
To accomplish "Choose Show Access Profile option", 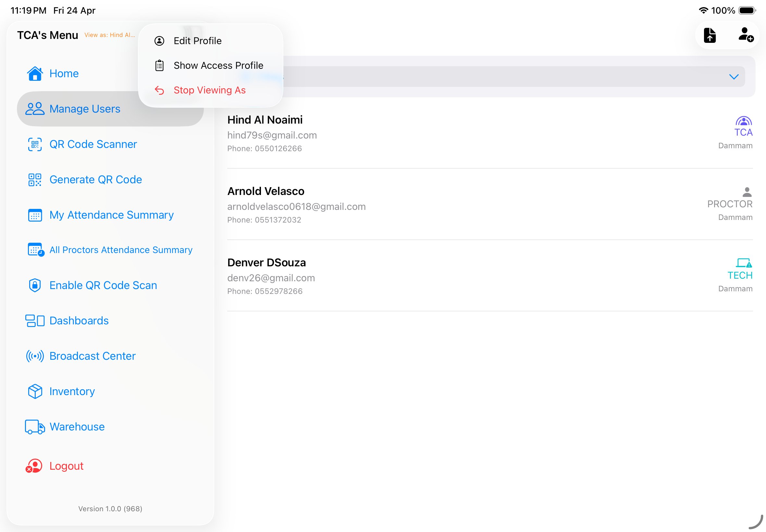I will click(x=218, y=65).
